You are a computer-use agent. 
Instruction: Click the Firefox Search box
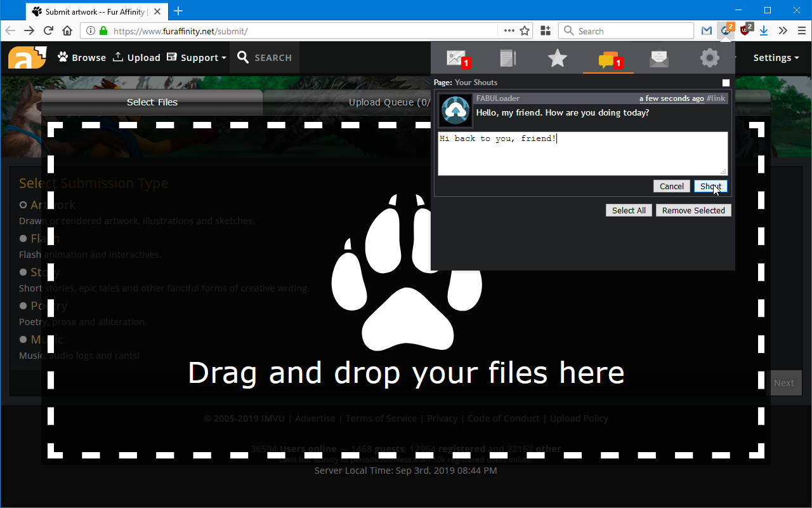(x=626, y=30)
